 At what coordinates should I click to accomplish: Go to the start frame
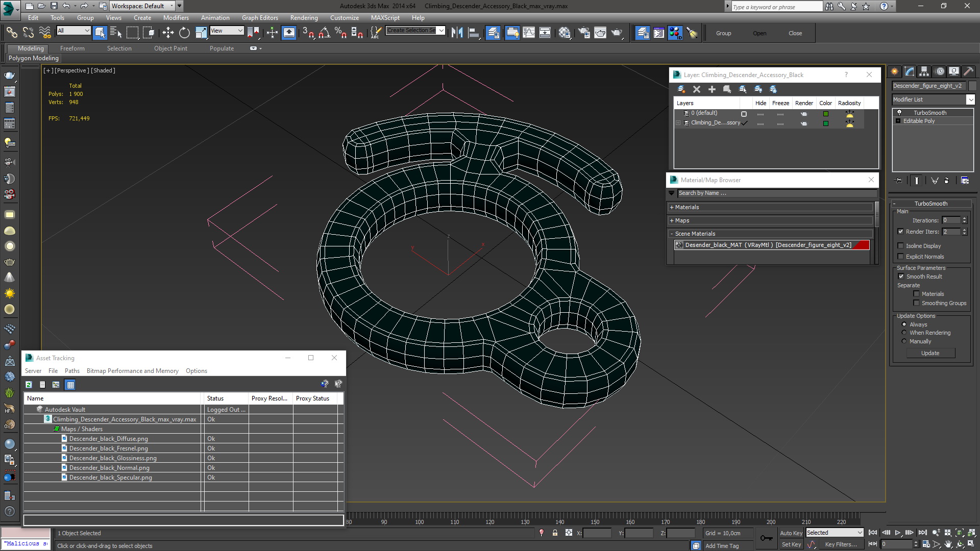(873, 533)
